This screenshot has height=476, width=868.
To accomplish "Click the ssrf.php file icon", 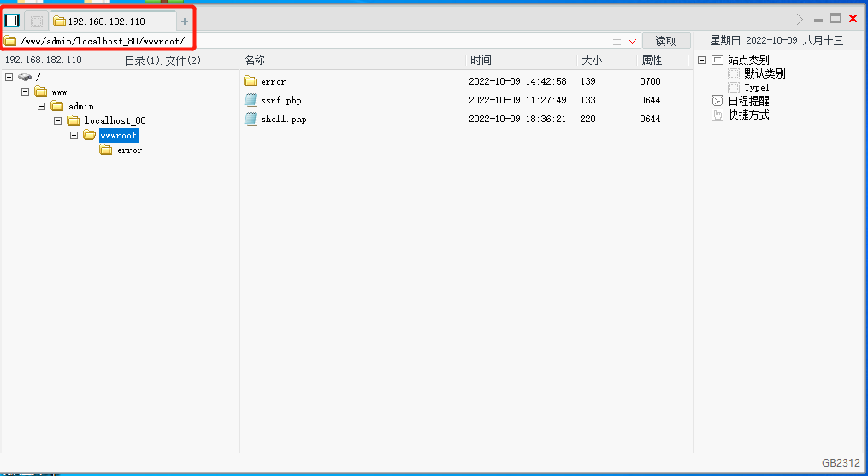I will tap(251, 101).
